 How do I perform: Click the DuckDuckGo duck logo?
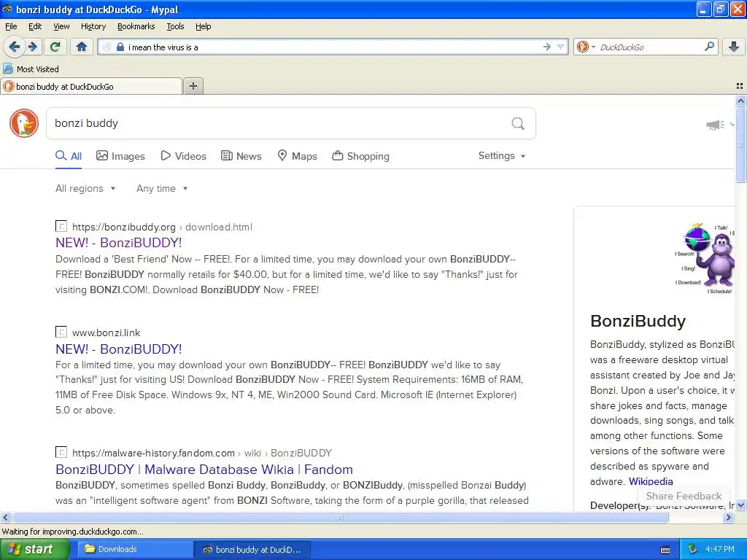(24, 122)
